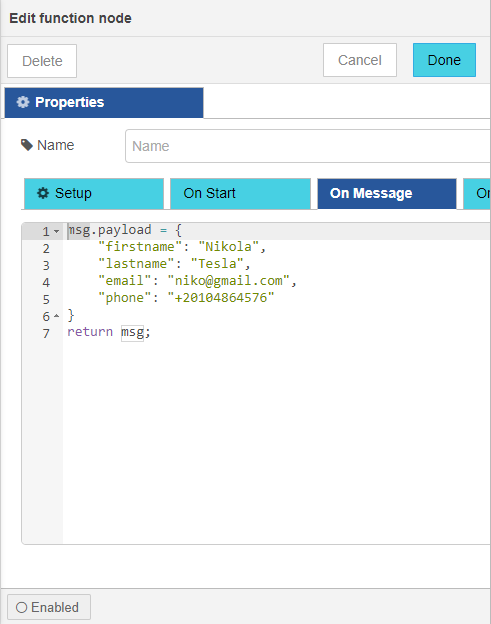Place cursor on the "Nikola" string value
Screen dimensions: 491x624
(228, 247)
